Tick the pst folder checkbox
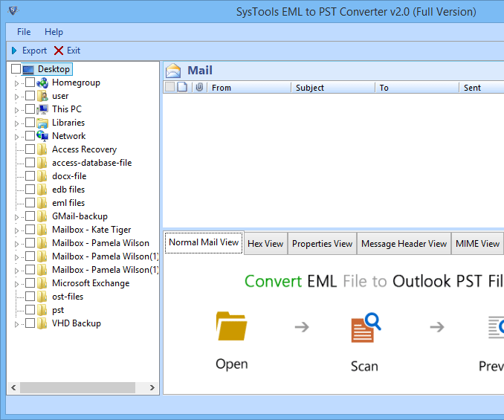Screen dimensions: 504x420 tap(30, 310)
